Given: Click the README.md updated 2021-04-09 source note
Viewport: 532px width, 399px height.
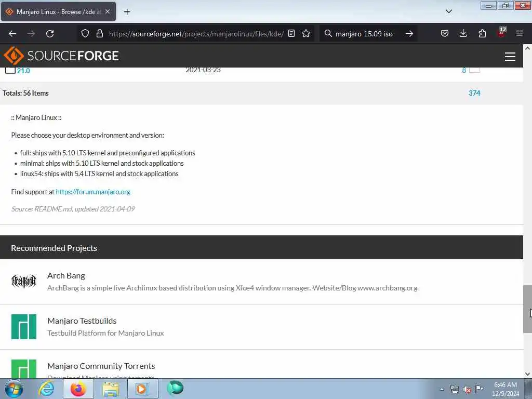Looking at the screenshot, I should [73, 209].
